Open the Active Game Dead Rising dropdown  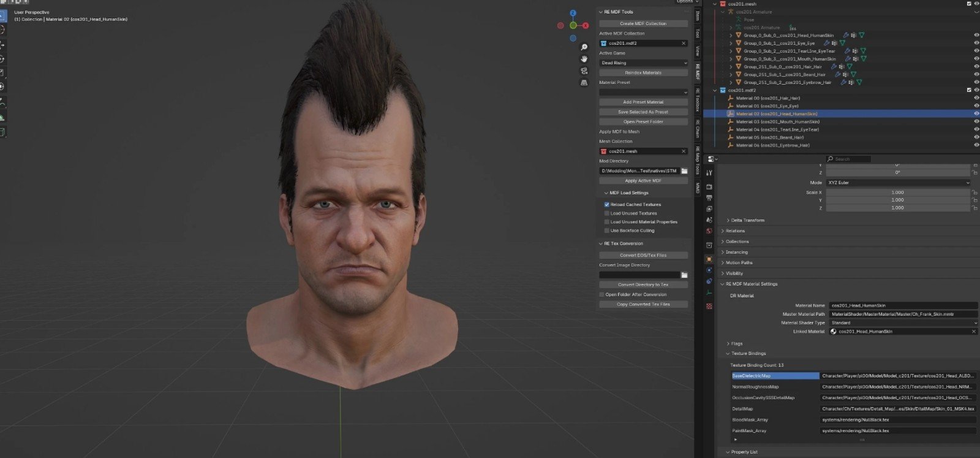(x=643, y=63)
